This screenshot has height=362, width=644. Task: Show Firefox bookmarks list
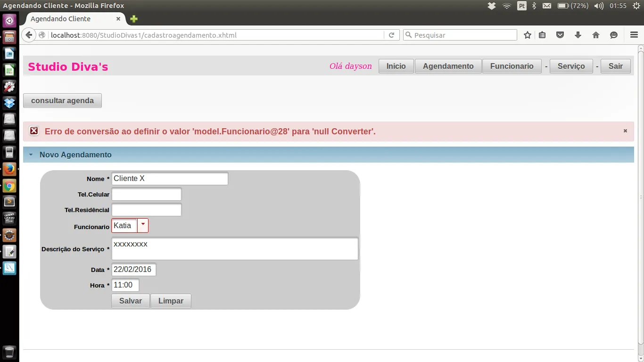(543, 35)
